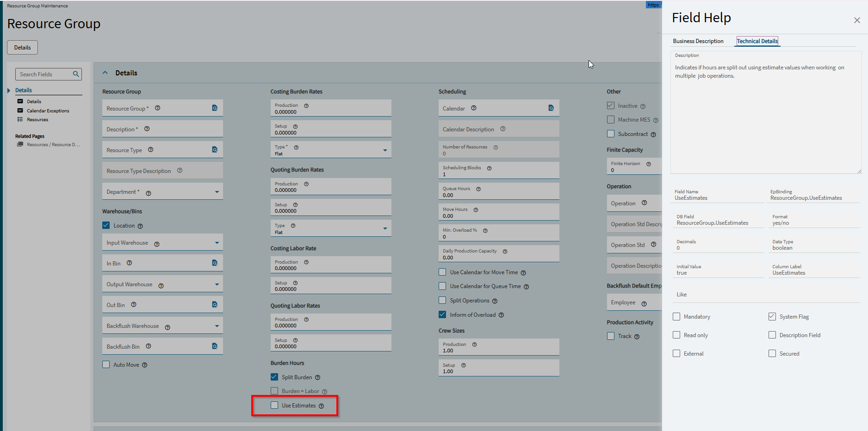Show field help for Split Operations

pyautogui.click(x=495, y=301)
